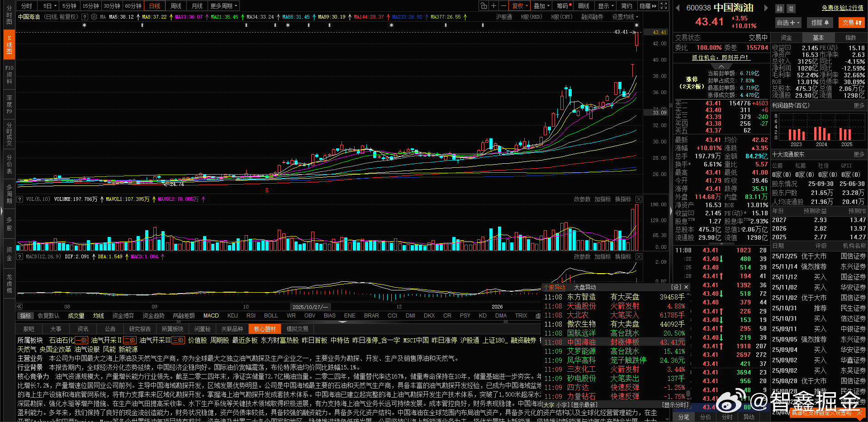Screen dimensions: 868x422
Task: Open 多股 view from left sidebar
Action: (x=9, y=224)
